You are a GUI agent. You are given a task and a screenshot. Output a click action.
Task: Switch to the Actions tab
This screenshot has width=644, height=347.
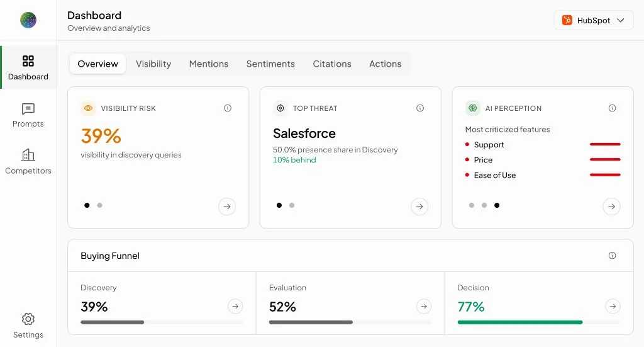coord(386,64)
